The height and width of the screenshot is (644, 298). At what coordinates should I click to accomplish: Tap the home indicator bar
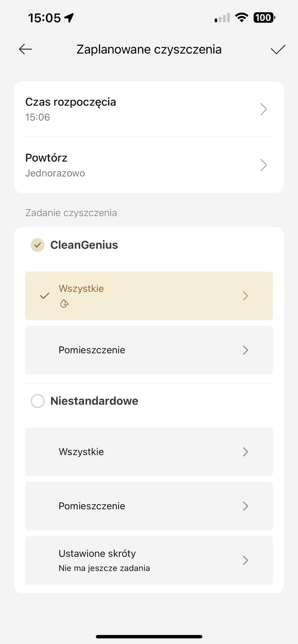tap(149, 636)
